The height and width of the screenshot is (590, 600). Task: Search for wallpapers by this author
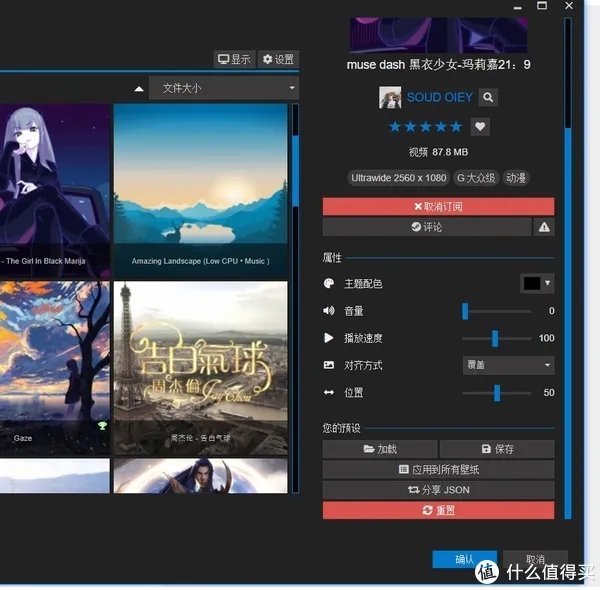488,97
